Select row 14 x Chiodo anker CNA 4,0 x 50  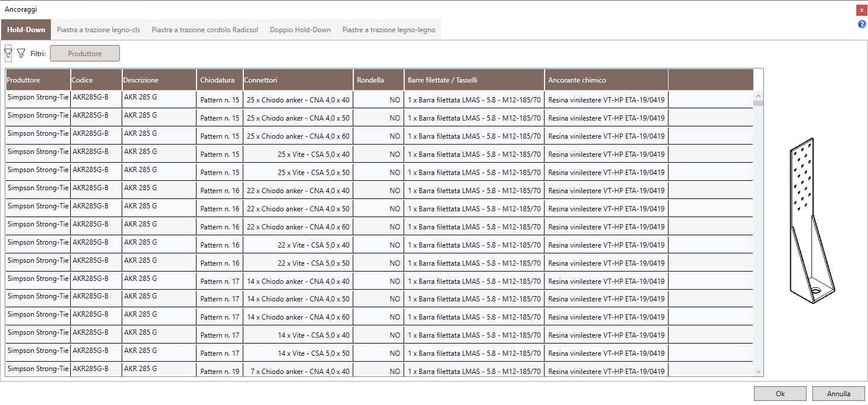tap(379, 299)
